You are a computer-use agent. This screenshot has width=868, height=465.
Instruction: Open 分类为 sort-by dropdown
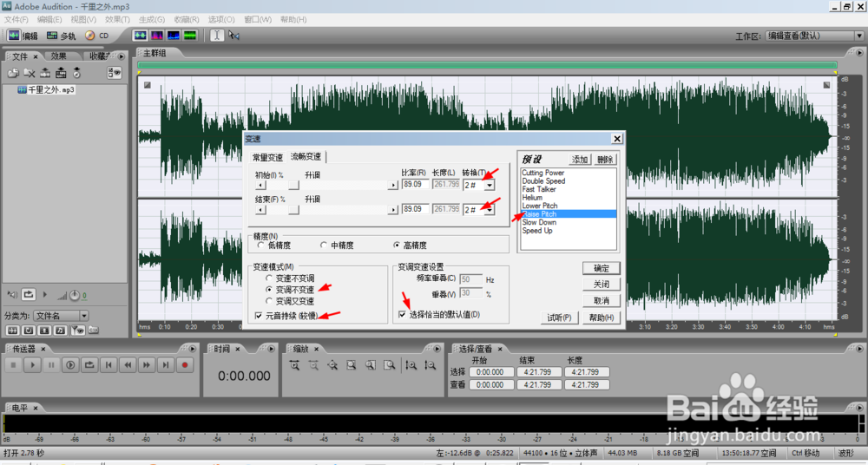tap(61, 316)
